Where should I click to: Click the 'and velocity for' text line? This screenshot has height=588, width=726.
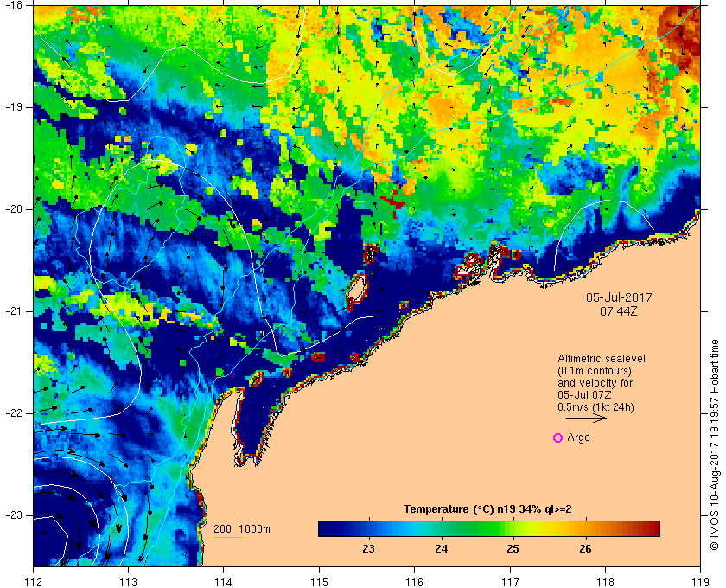click(595, 383)
